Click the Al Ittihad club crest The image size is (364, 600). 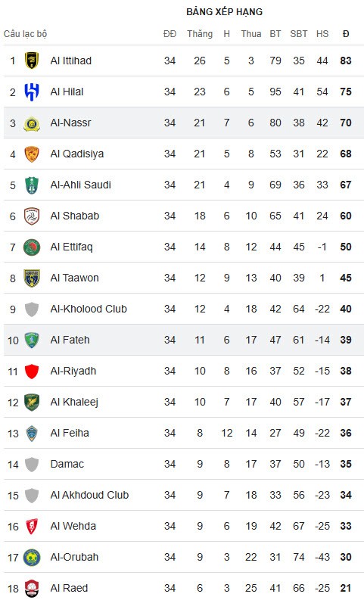32,61
